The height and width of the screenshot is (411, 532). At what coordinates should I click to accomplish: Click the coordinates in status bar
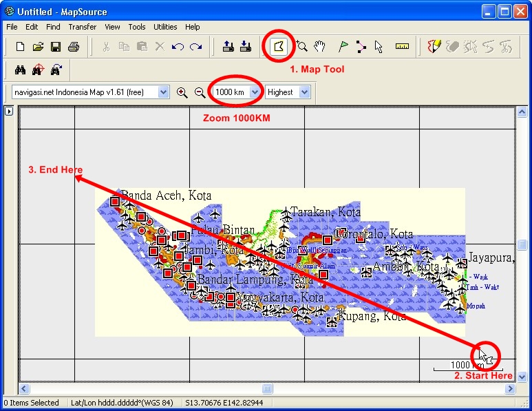[x=224, y=403]
